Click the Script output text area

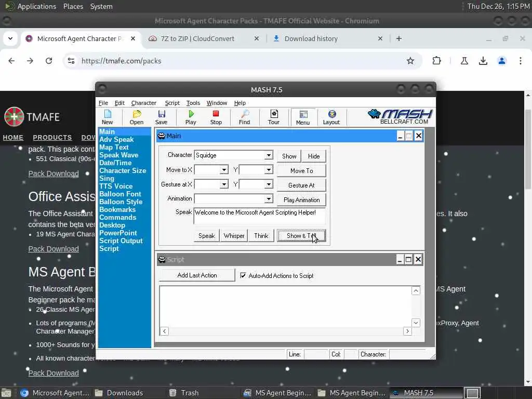coord(285,307)
